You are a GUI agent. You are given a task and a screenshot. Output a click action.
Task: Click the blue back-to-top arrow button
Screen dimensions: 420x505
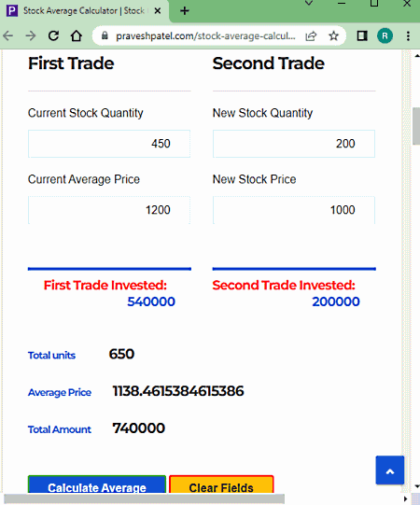390,470
